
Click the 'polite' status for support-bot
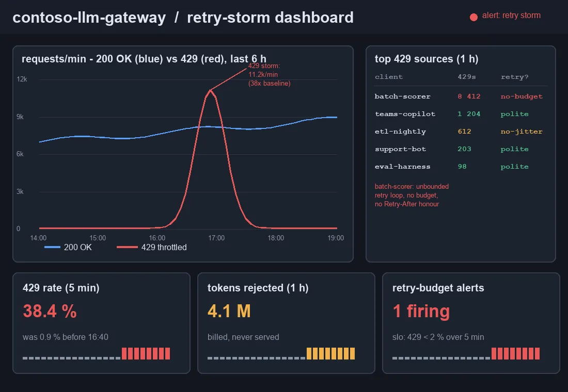pyautogui.click(x=514, y=149)
